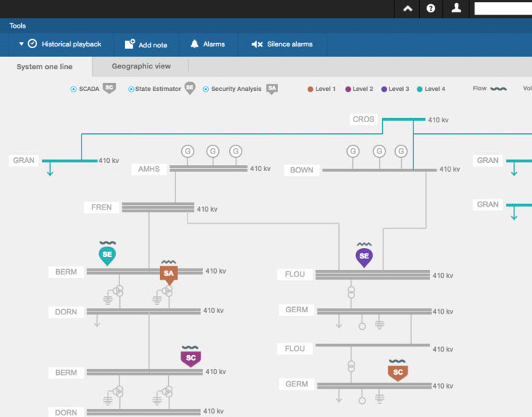Screen dimensions: 532x417
Task: Select the State Estimator radio button
Action: (131, 90)
